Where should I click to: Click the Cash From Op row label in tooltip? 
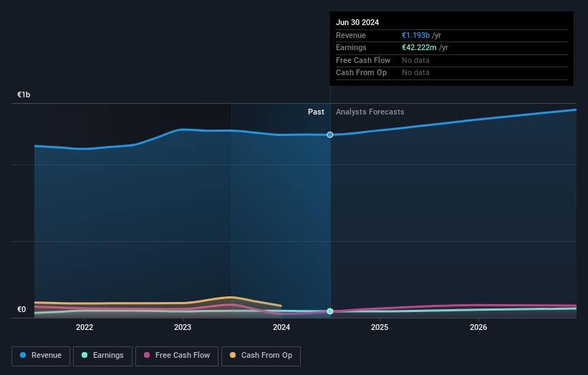point(361,73)
